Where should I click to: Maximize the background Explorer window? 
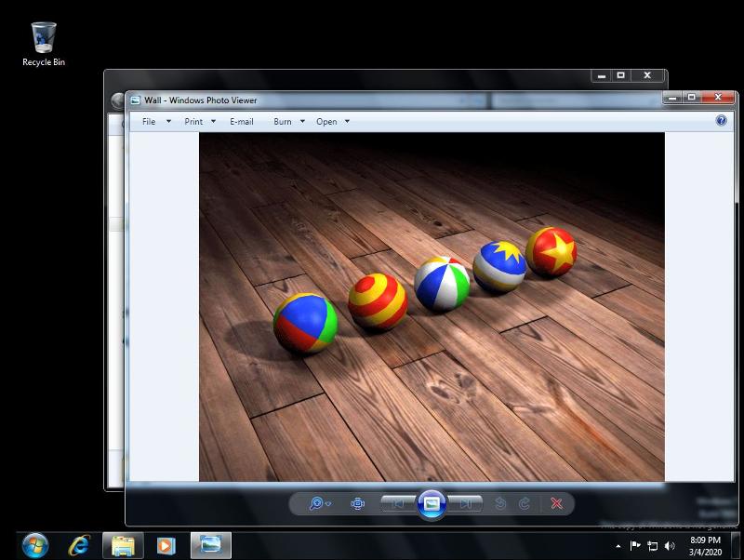620,75
